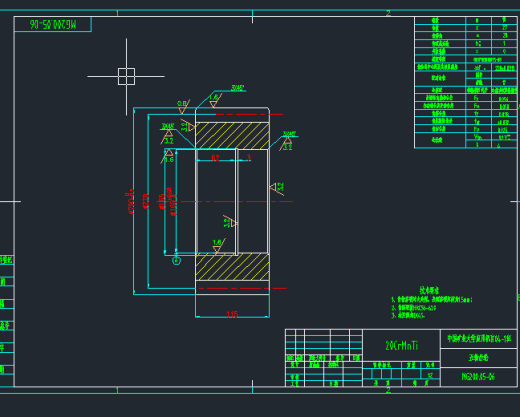520x417 pixels.
Task: Select the cyan datum circle below the bore
Action: tap(176, 260)
